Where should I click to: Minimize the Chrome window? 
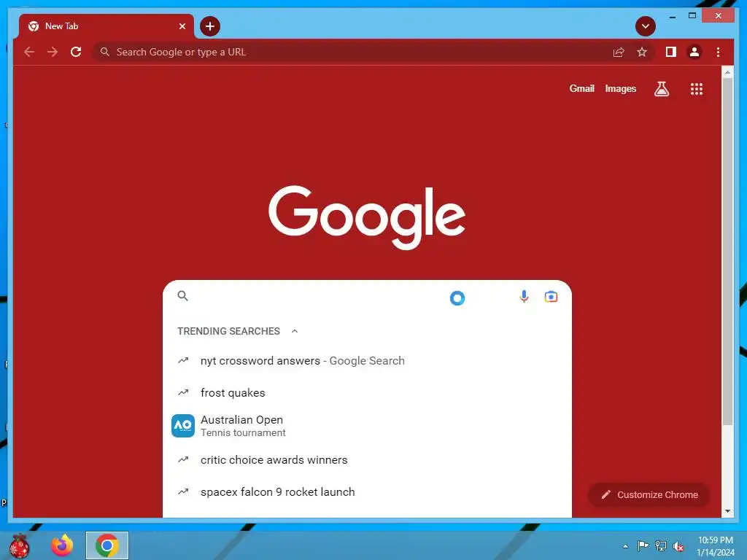click(x=673, y=16)
